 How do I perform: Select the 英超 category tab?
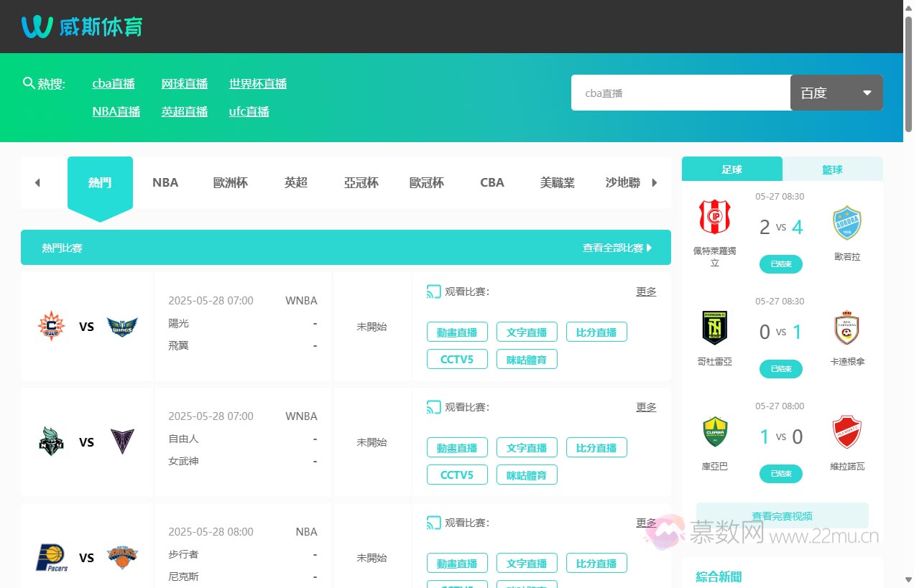296,182
